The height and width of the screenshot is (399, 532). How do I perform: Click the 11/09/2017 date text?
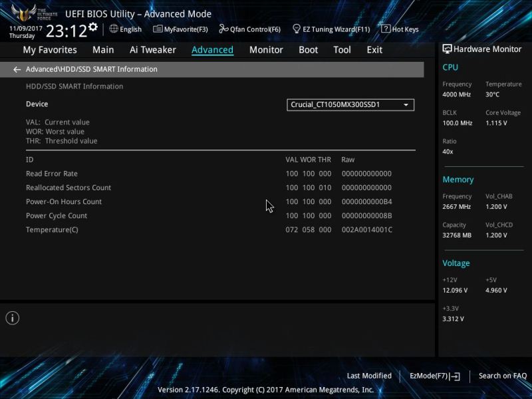click(25, 28)
